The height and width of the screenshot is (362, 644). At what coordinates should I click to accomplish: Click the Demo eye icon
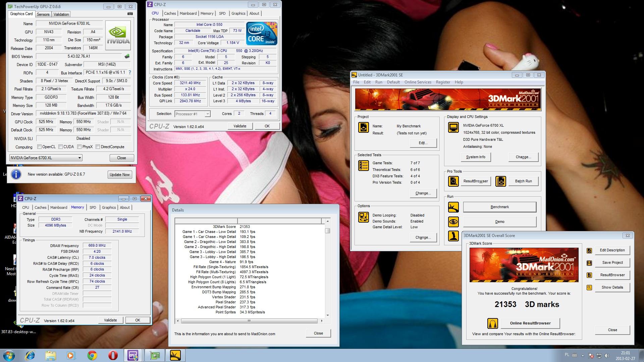click(x=453, y=222)
